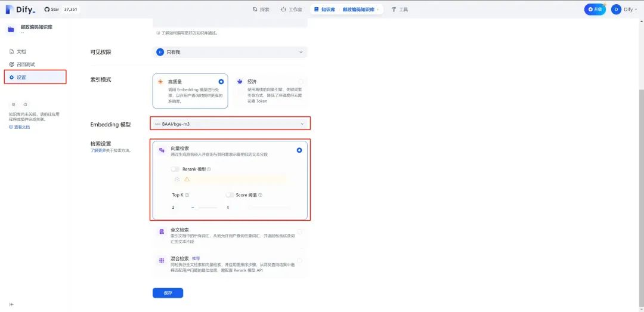The height and width of the screenshot is (312, 644).
Task: Click the 37,351 star count badge
Action: point(70,9)
